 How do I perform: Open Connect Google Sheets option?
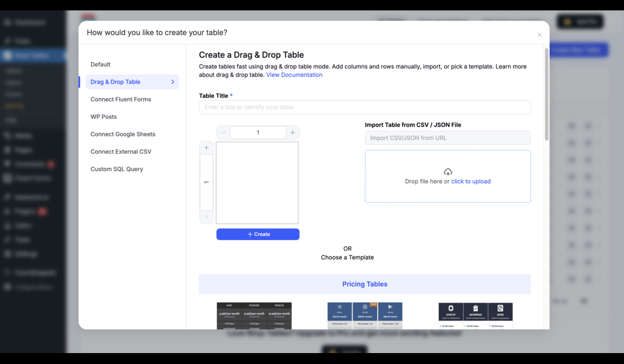[x=123, y=134]
